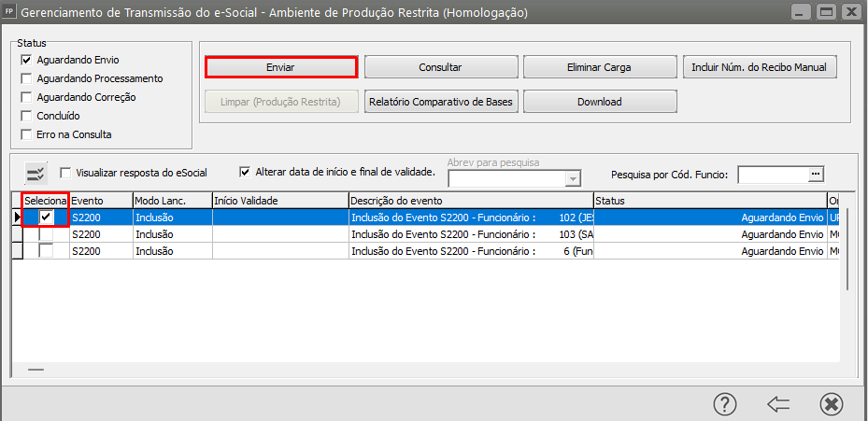
Task: Maximize the e-Social transmission window
Action: point(827,11)
